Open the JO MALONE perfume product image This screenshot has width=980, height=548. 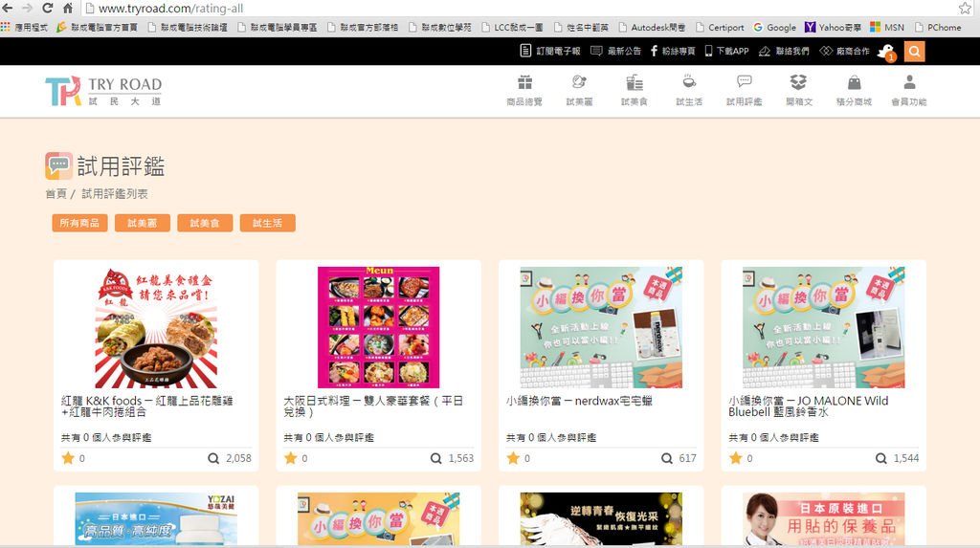click(824, 327)
